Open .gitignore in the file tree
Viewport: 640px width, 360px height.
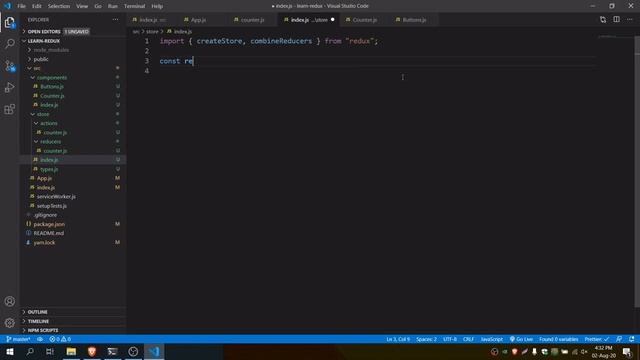45,215
